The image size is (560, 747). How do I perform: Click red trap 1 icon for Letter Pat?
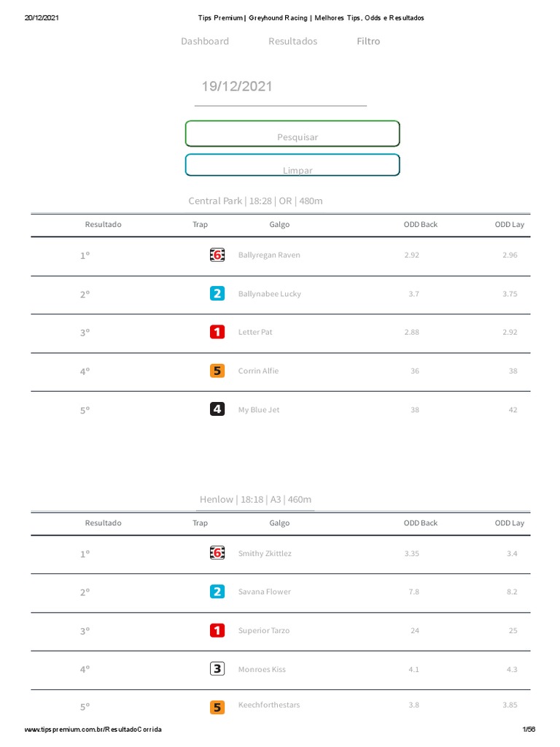pos(217,332)
